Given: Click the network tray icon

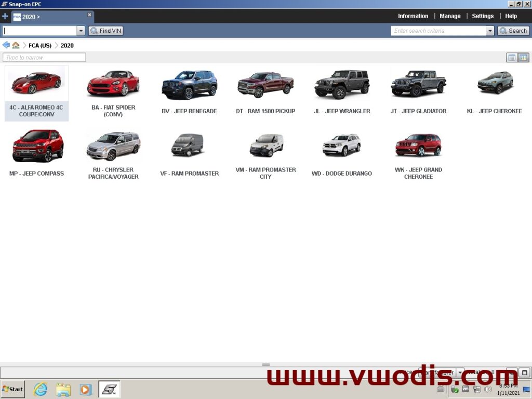Looking at the screenshot, I should (x=477, y=390).
